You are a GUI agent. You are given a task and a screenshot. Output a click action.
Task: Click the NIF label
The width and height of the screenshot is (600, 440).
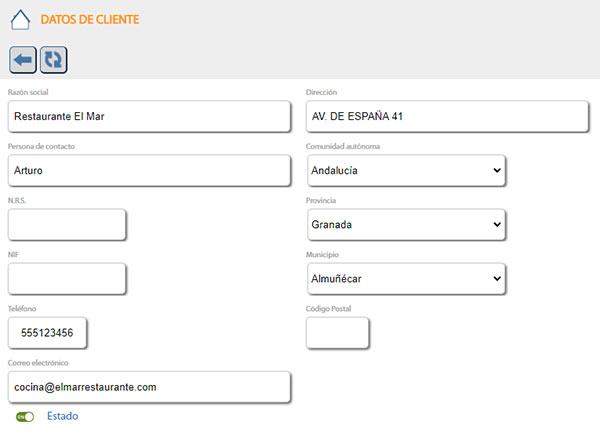[13, 254]
